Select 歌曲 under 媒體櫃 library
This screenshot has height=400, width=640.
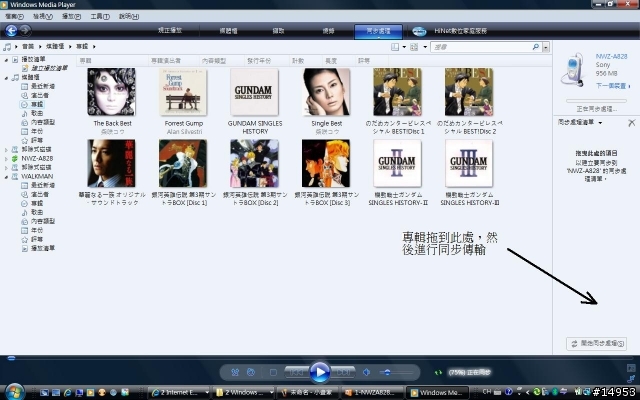(x=37, y=113)
